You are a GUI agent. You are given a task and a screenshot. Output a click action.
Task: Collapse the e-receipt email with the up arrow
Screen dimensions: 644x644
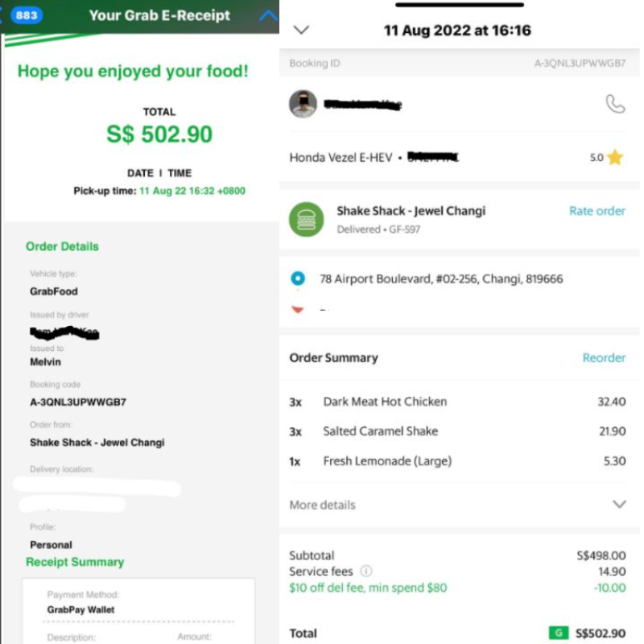pos(269,16)
